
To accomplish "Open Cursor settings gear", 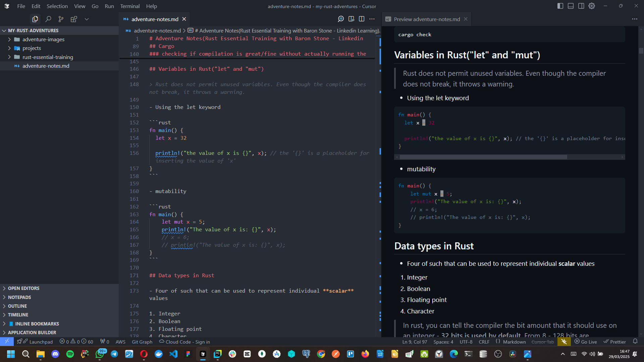I will click(592, 6).
